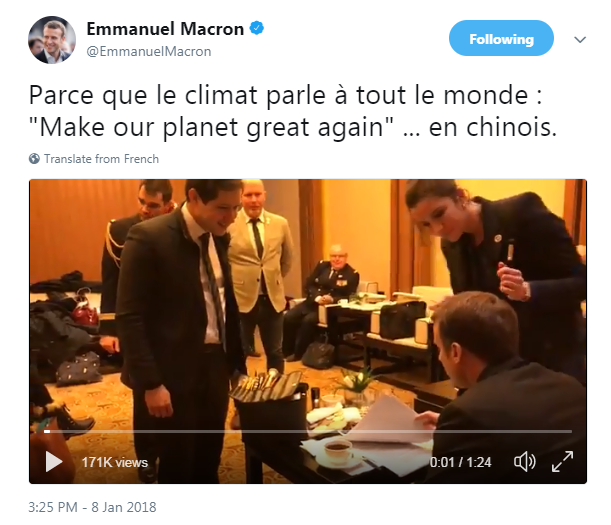This screenshot has height=525, width=611.
Task: Open the 3:25 PM - 8 Jan 2018 timestamp
Action: click(92, 507)
